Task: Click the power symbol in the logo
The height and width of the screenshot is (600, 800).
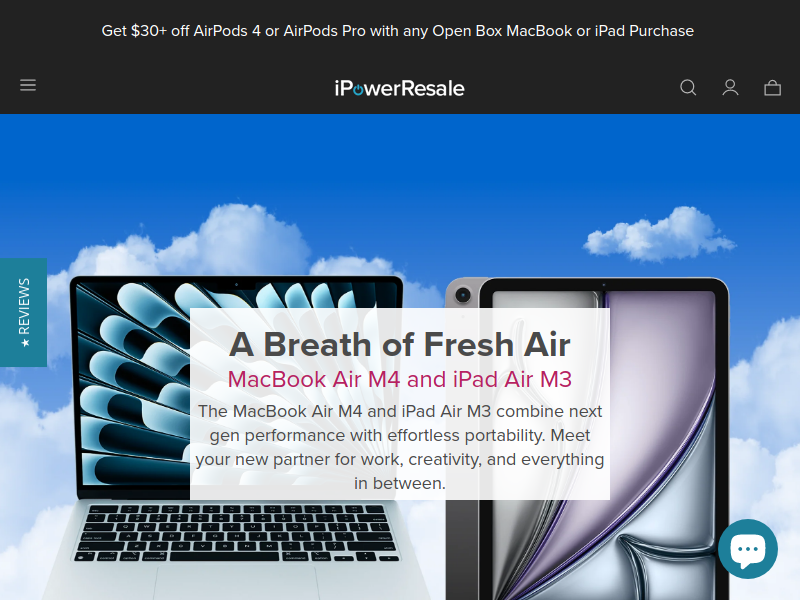Action: [x=358, y=90]
